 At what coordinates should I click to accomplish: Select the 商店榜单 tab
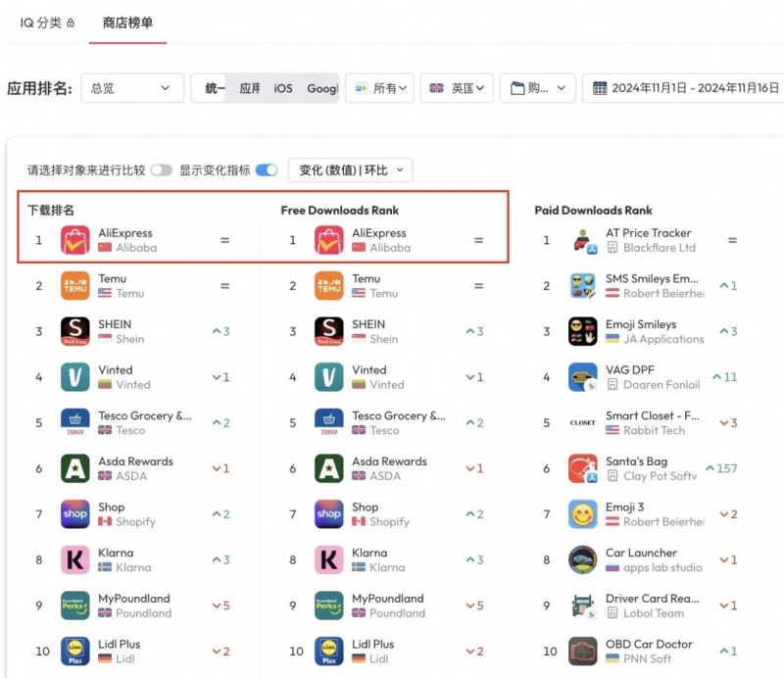127,23
